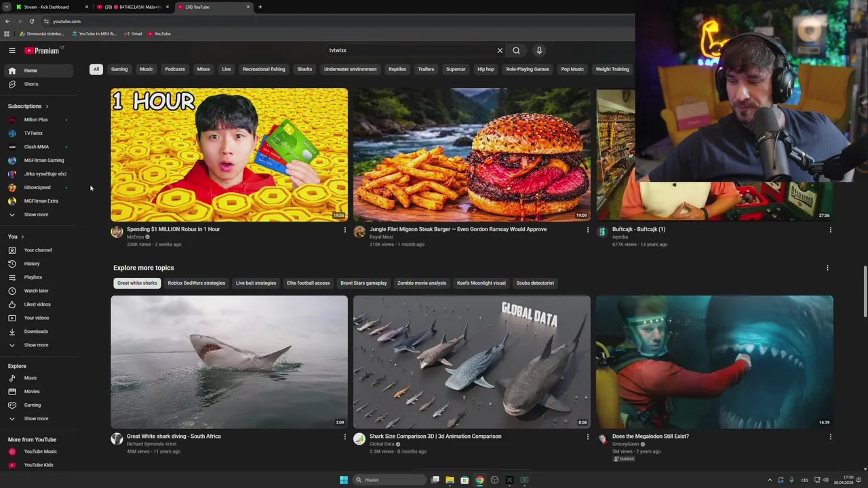
Task: Open the Windows Start menu
Action: [x=344, y=480]
